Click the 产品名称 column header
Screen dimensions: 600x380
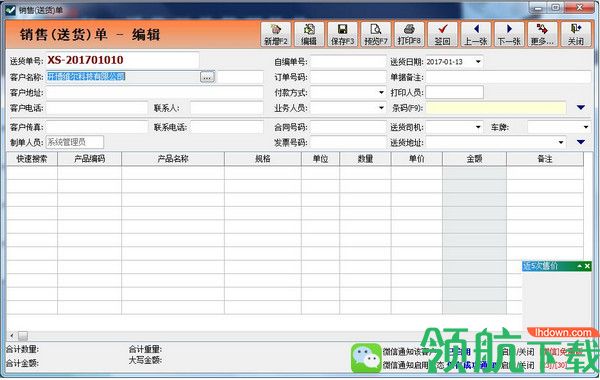pyautogui.click(x=173, y=159)
